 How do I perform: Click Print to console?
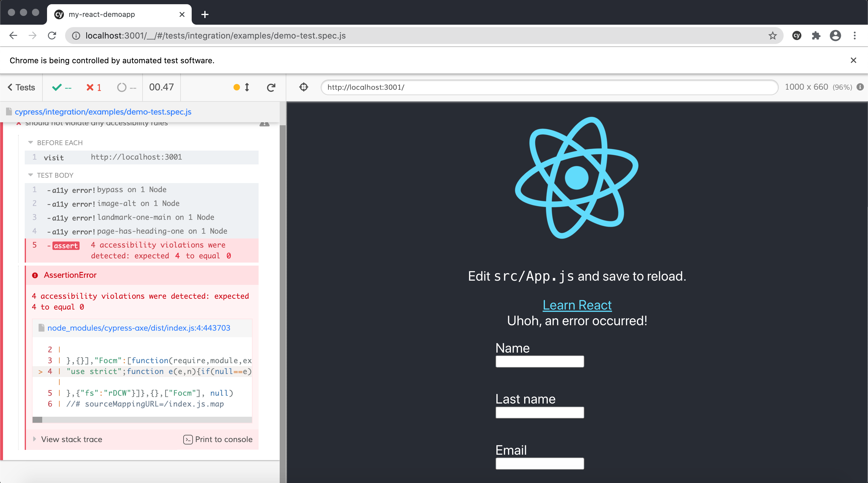pyautogui.click(x=218, y=439)
